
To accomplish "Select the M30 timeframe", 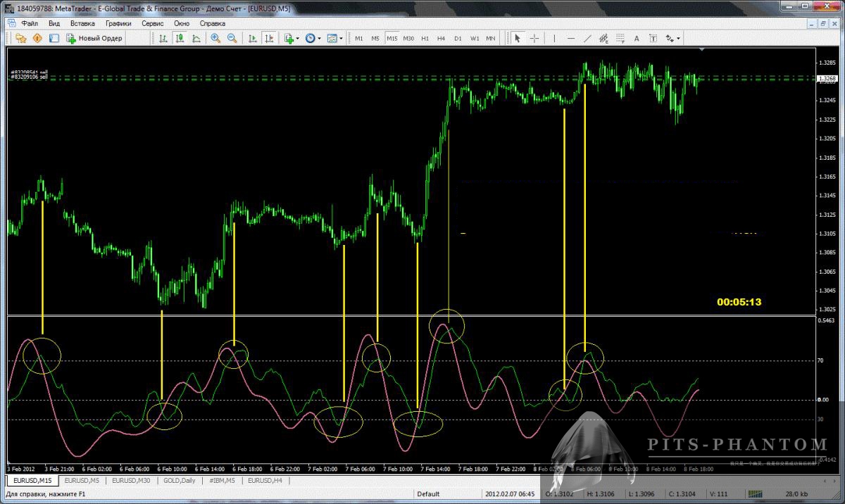I will click(408, 38).
